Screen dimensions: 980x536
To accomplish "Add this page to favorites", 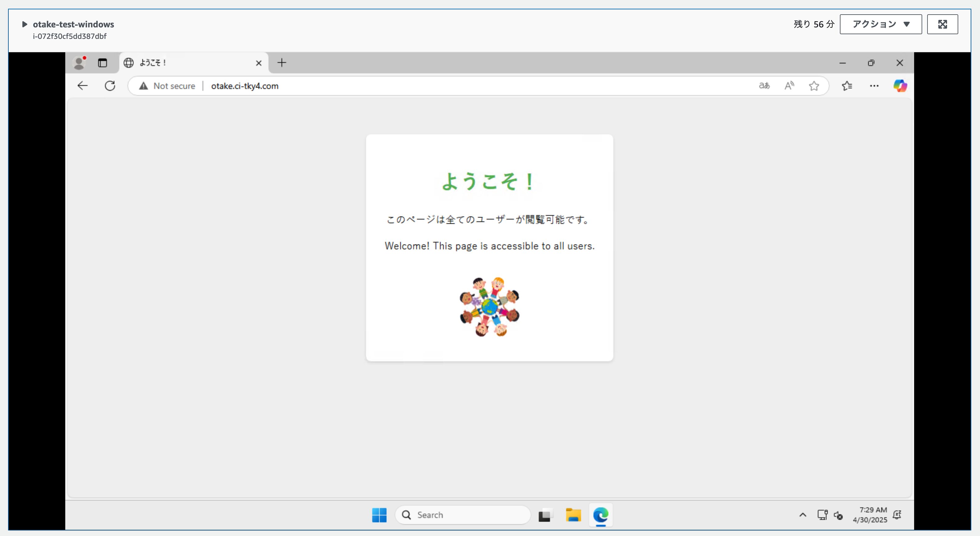I will [x=814, y=86].
